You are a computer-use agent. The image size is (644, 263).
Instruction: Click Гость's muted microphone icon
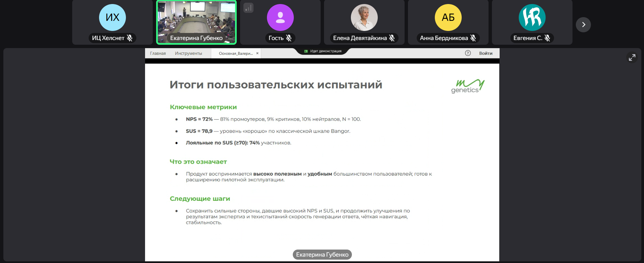[289, 38]
